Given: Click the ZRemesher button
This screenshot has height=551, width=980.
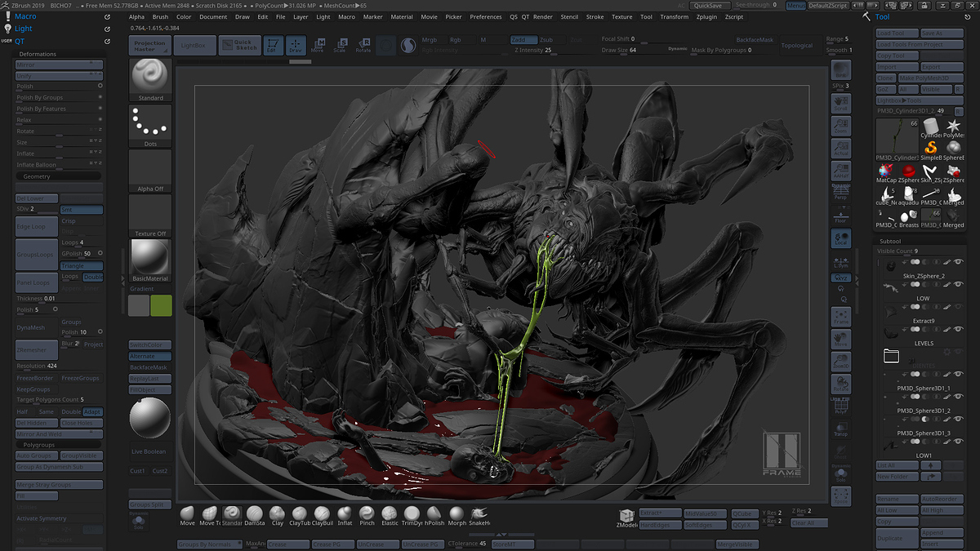Looking at the screenshot, I should click(37, 349).
